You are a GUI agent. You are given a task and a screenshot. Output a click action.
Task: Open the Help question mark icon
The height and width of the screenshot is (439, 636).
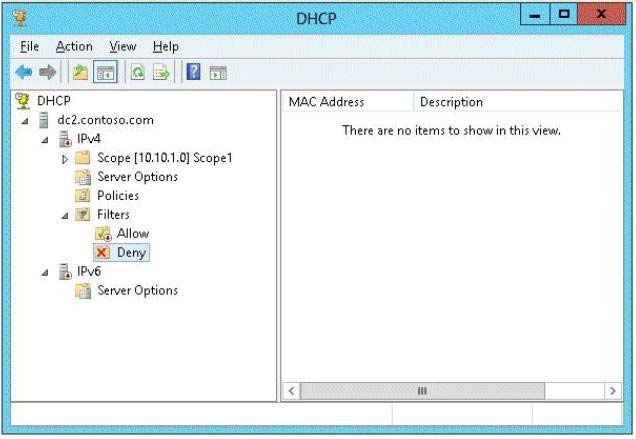pos(193,72)
